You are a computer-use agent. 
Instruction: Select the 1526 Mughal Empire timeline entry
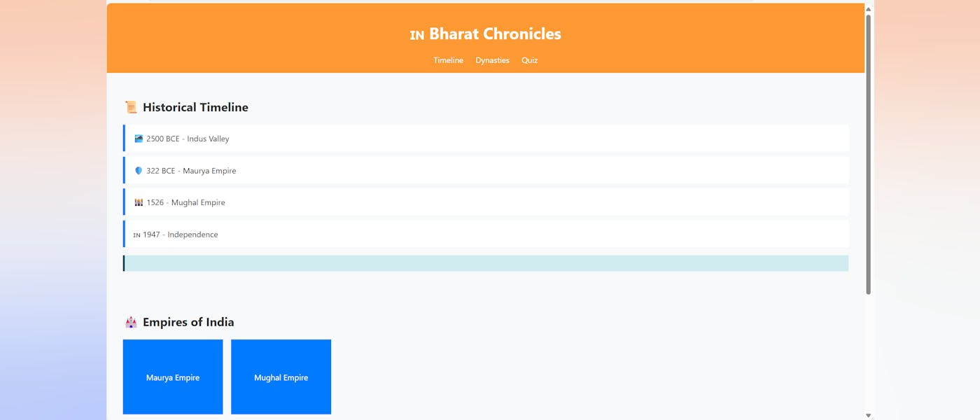[x=486, y=202]
